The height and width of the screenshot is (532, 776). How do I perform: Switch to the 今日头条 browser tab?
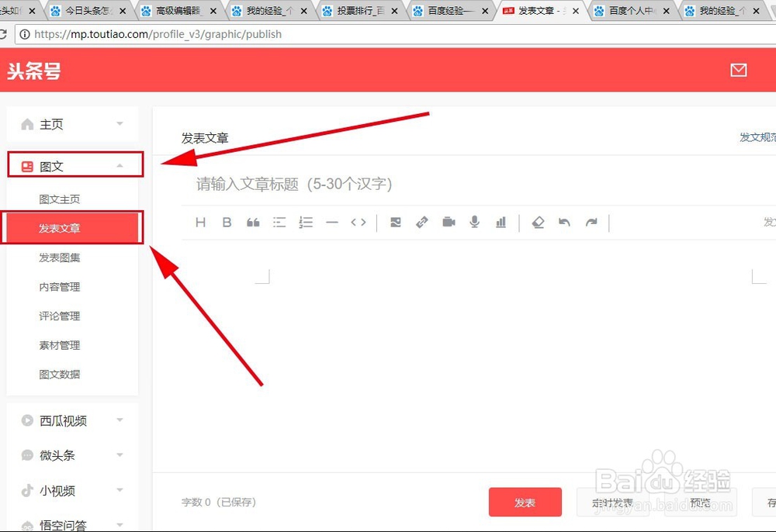tap(88, 10)
